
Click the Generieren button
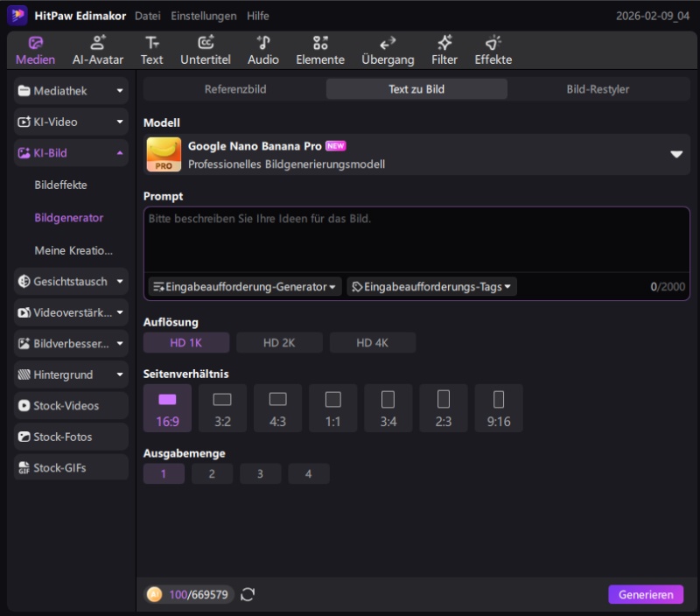point(646,595)
